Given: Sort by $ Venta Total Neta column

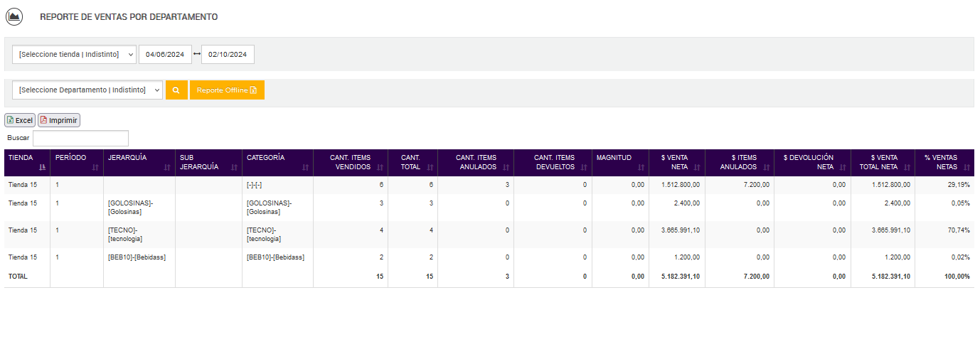Looking at the screenshot, I should tap(883, 163).
